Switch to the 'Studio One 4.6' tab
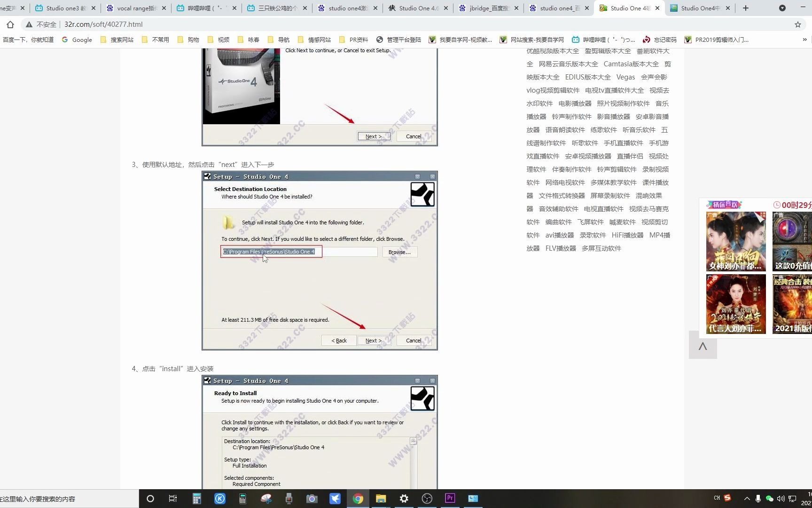Screen dimensions: 812x508 click(x=417, y=8)
